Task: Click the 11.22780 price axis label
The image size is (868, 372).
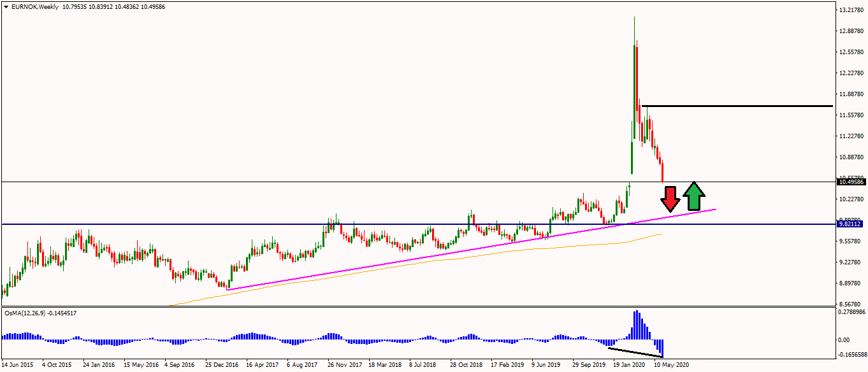Action: (x=852, y=136)
